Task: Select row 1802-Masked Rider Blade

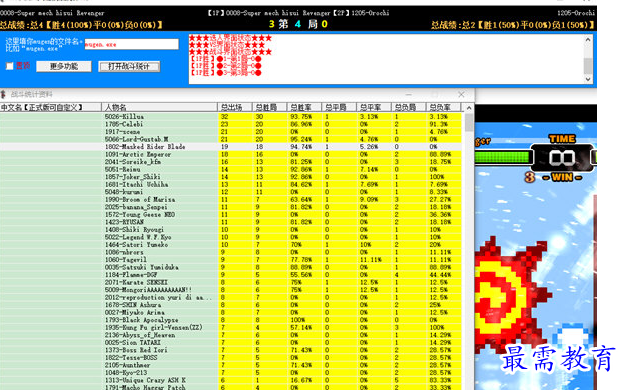Action: 231,147
